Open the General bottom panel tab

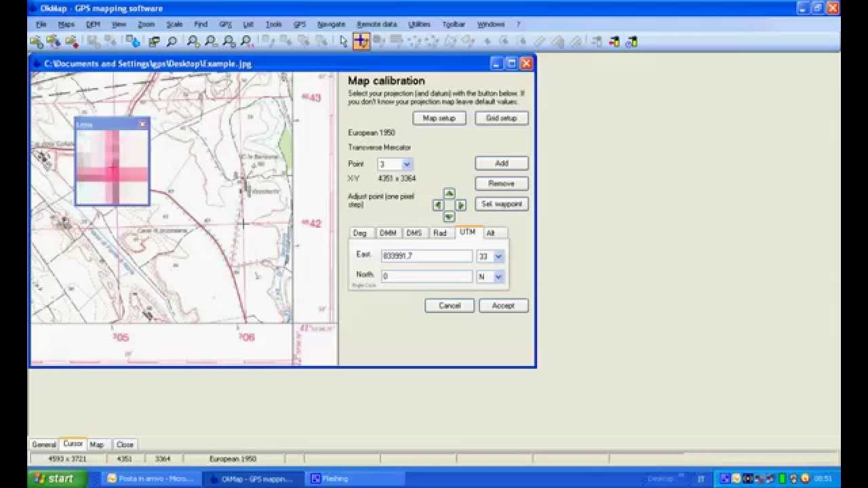[x=44, y=445]
